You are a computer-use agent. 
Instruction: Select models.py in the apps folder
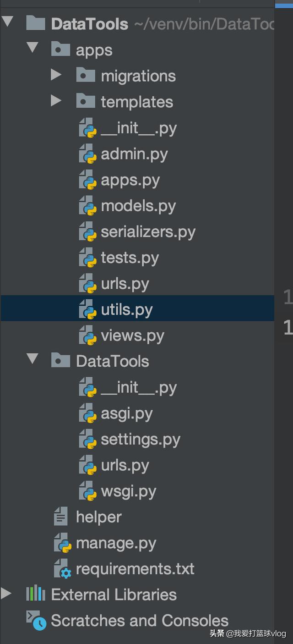(138, 206)
